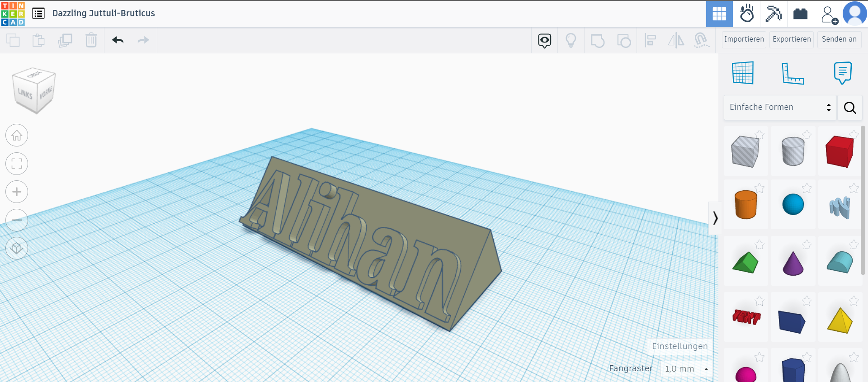Invite collaborators with add-person icon
Viewport: 868px width, 382px height.
coord(829,14)
